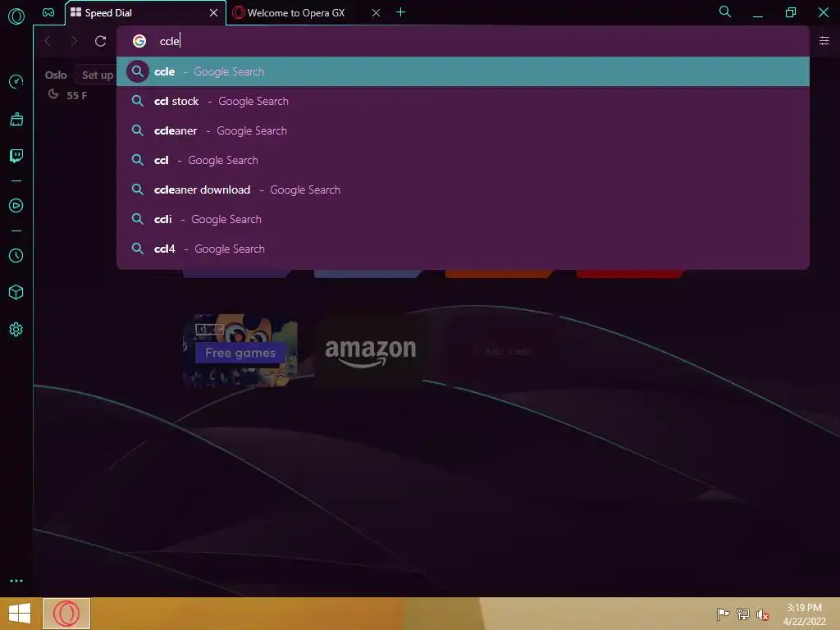Open GX Cleaner sidebar icon

pos(16,119)
